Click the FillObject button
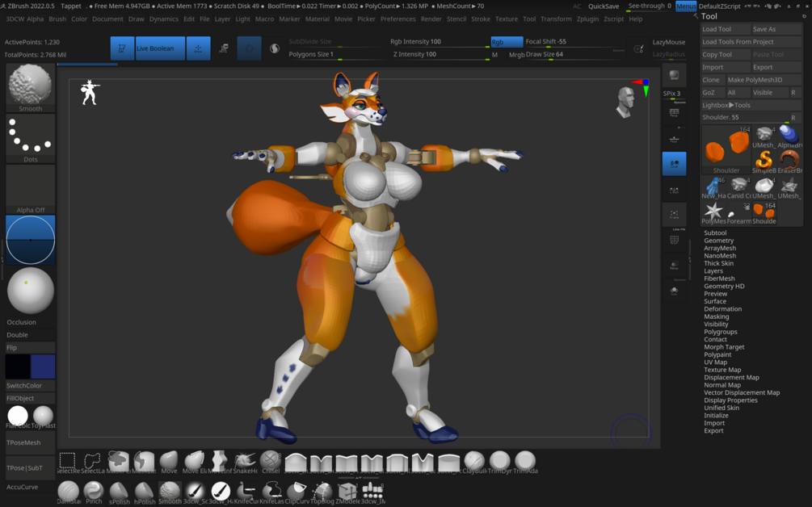The width and height of the screenshot is (812, 507). click(30, 398)
